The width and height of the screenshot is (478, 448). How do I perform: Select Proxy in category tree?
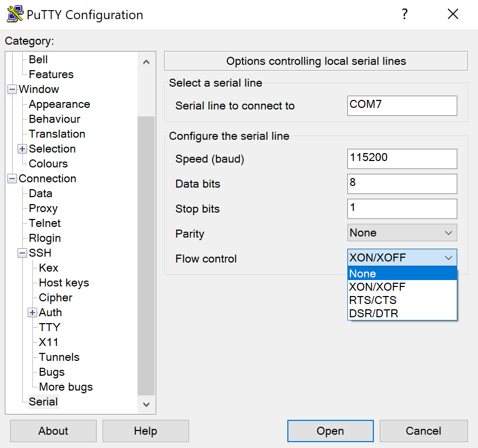(44, 209)
